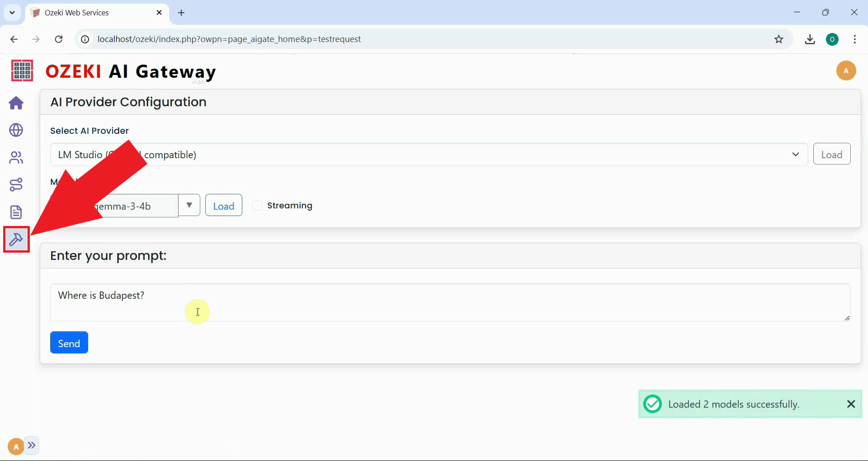Select the highlighted hammer test tool icon

tap(16, 239)
